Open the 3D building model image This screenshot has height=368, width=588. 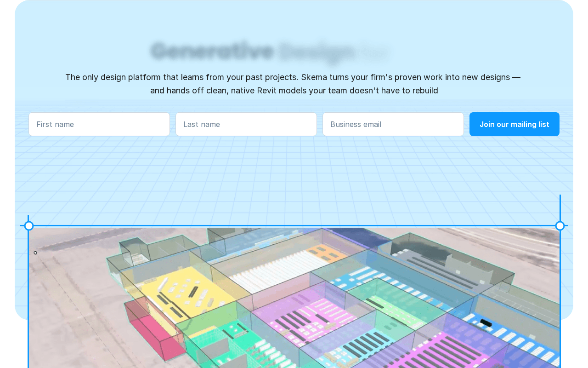(294, 297)
